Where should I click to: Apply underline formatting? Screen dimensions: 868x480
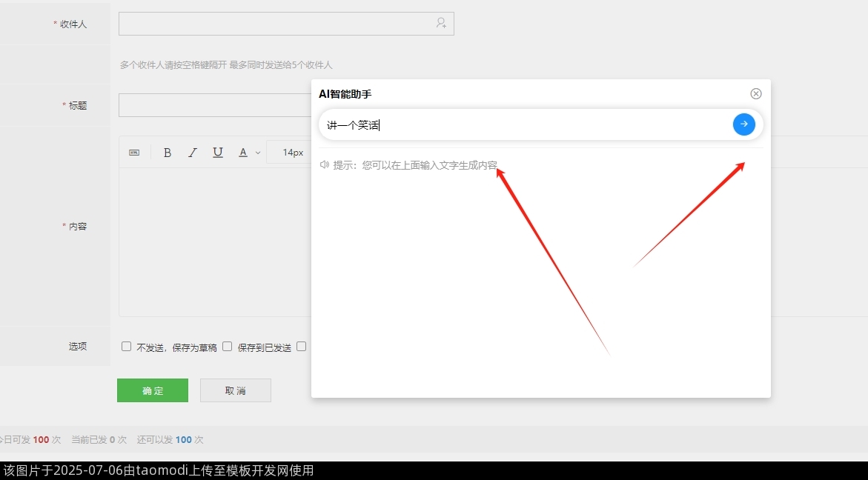coord(218,153)
